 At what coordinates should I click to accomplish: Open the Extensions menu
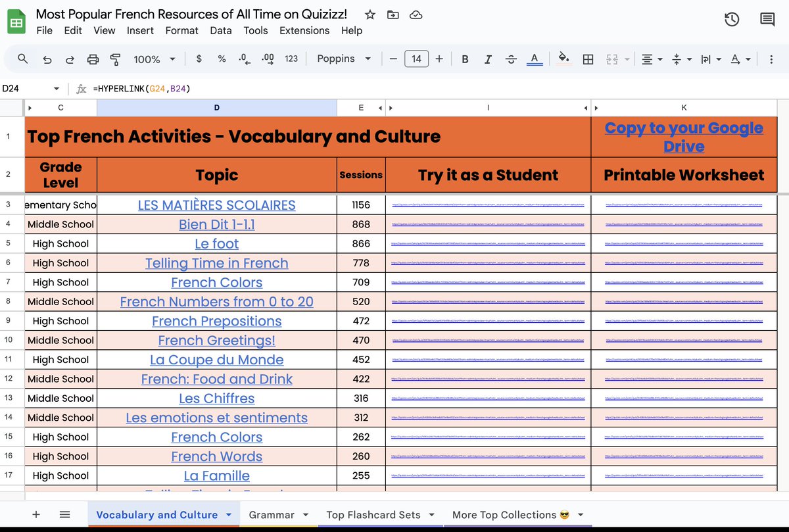(304, 30)
